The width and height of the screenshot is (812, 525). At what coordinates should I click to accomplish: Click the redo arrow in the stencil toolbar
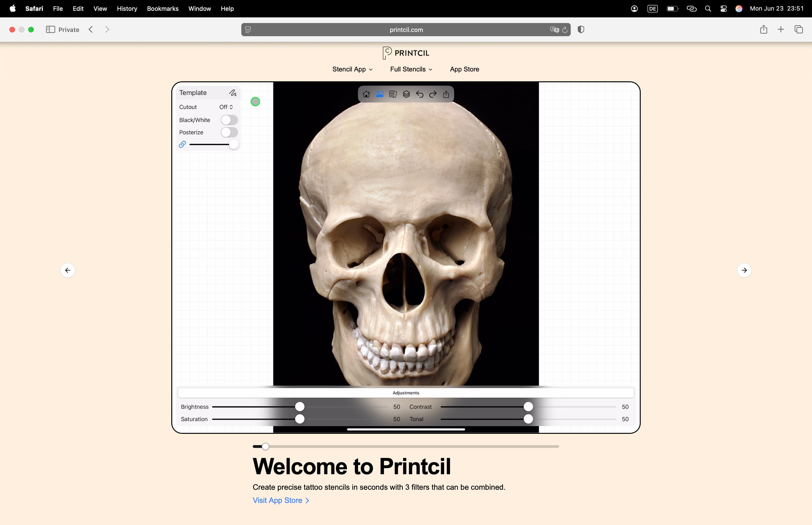tap(433, 94)
